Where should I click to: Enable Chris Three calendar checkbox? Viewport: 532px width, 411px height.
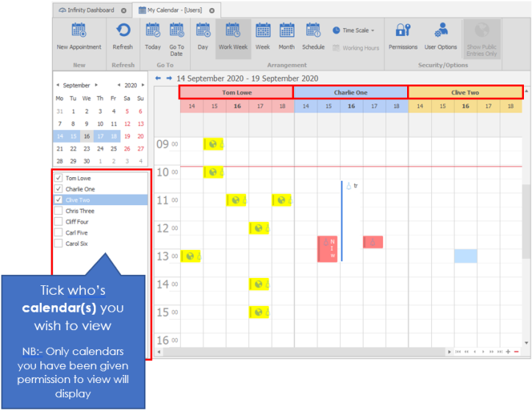58,211
